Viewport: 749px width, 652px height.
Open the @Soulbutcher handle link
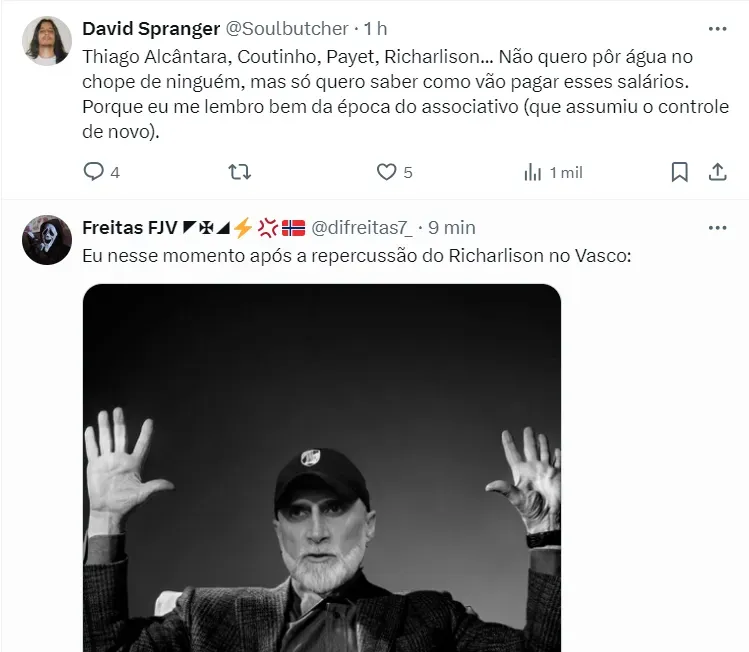(287, 29)
